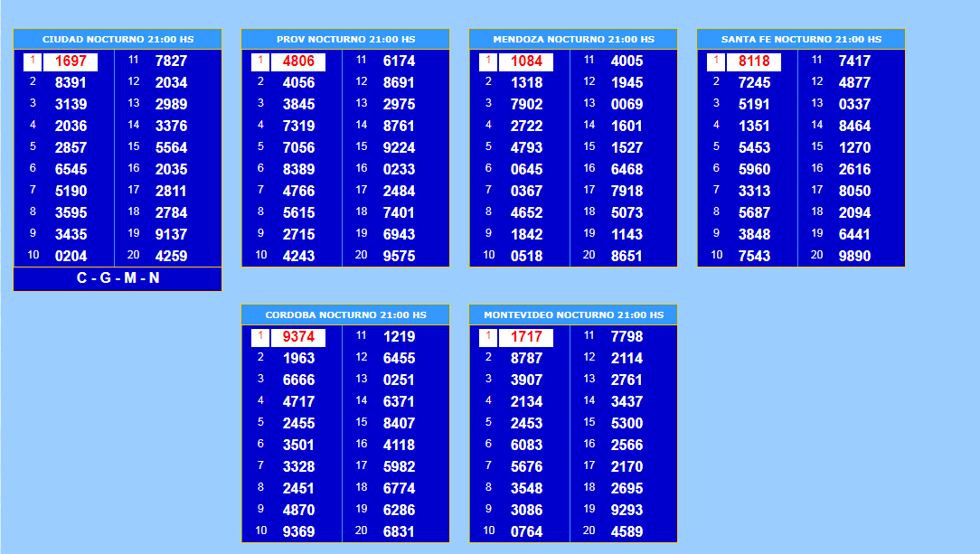980x554 pixels.
Task: Click number 9575 in Prov table
Action: (399, 256)
